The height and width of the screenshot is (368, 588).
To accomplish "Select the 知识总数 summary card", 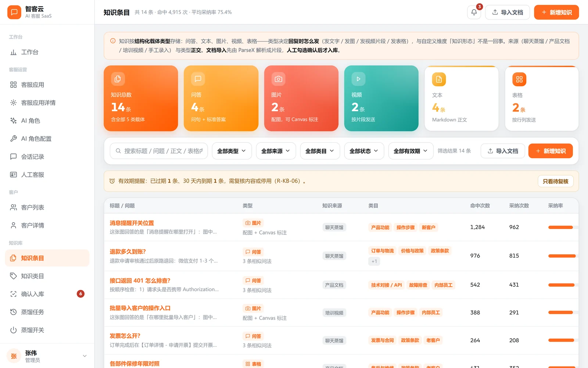I will pos(141,98).
